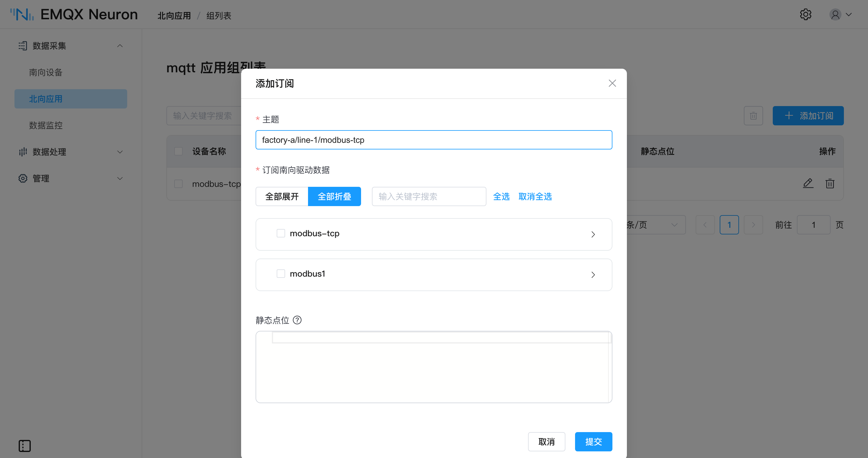Collapse the 数据采集 sidebar section
Screen dimensions: 868x458
(x=120, y=46)
